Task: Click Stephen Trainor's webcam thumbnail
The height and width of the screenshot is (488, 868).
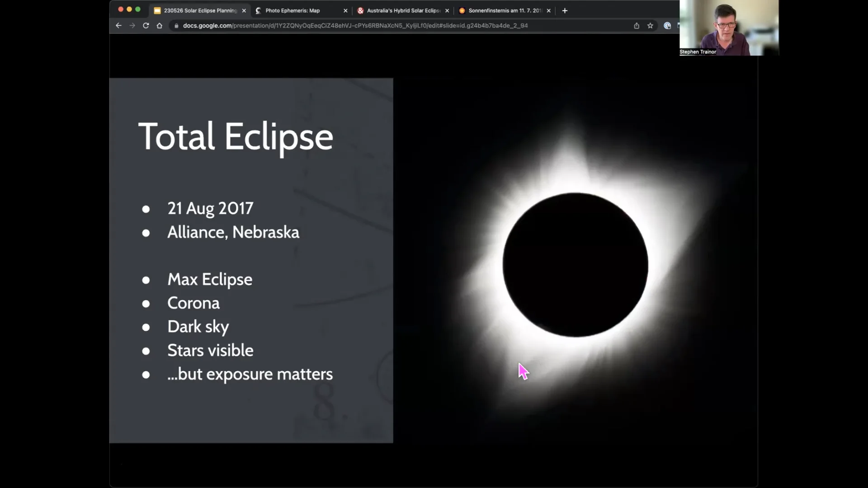Action: pos(728,28)
